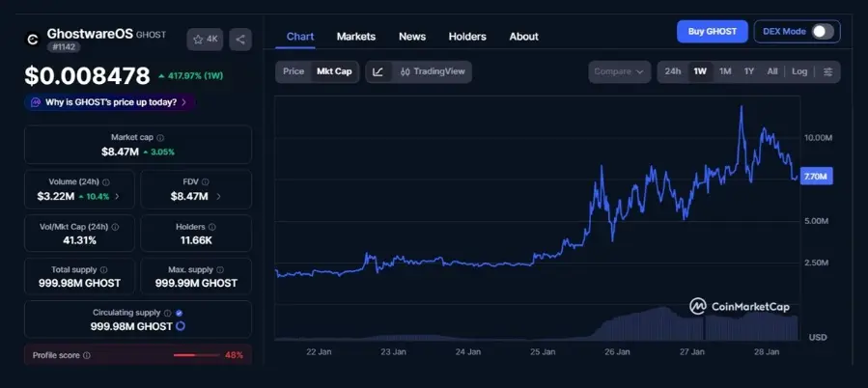Screen dimensions: 868x388
Task: Set chart range to 1W
Action: point(700,71)
